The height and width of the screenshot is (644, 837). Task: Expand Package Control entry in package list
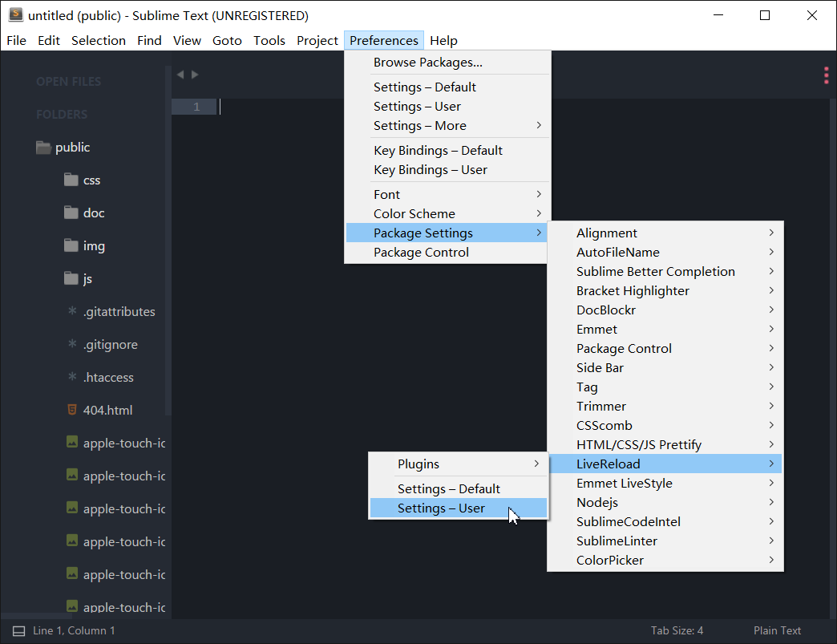pos(665,348)
